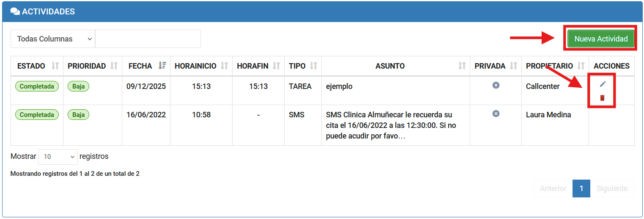
Task: Expand the Mostrar registros count dropdown
Action: point(58,157)
